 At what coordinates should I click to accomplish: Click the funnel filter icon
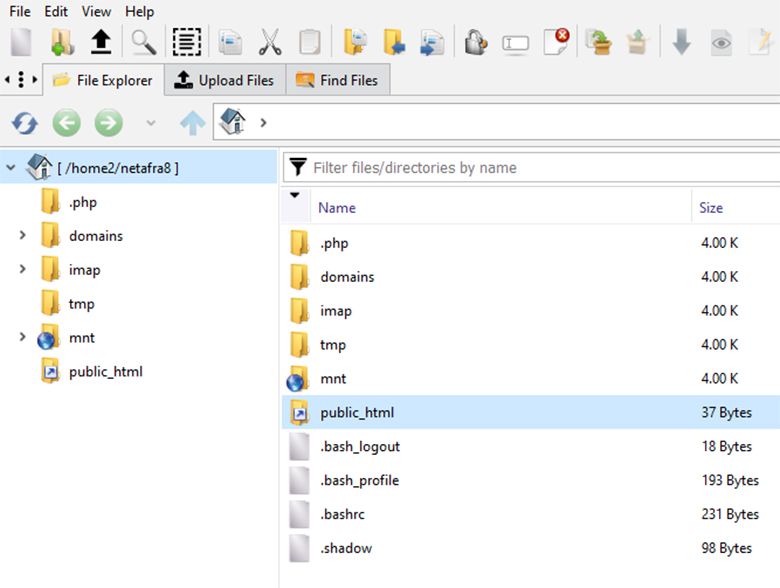pos(298,167)
